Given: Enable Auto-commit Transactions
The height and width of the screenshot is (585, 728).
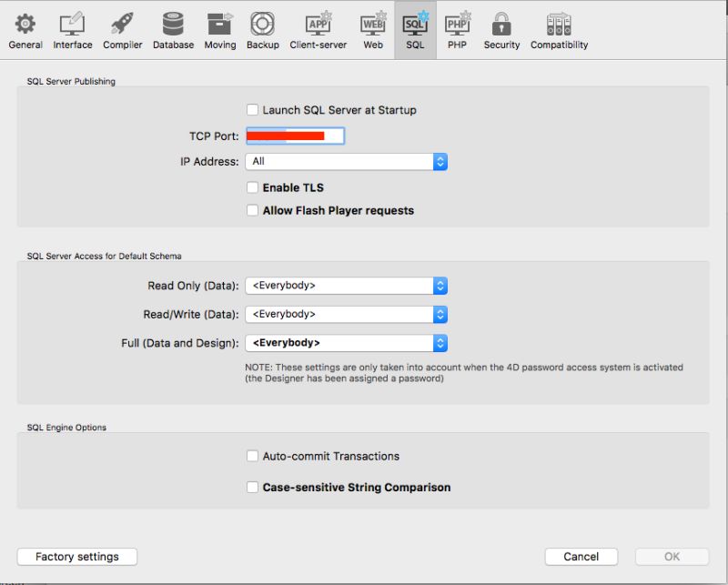Looking at the screenshot, I should [x=252, y=456].
